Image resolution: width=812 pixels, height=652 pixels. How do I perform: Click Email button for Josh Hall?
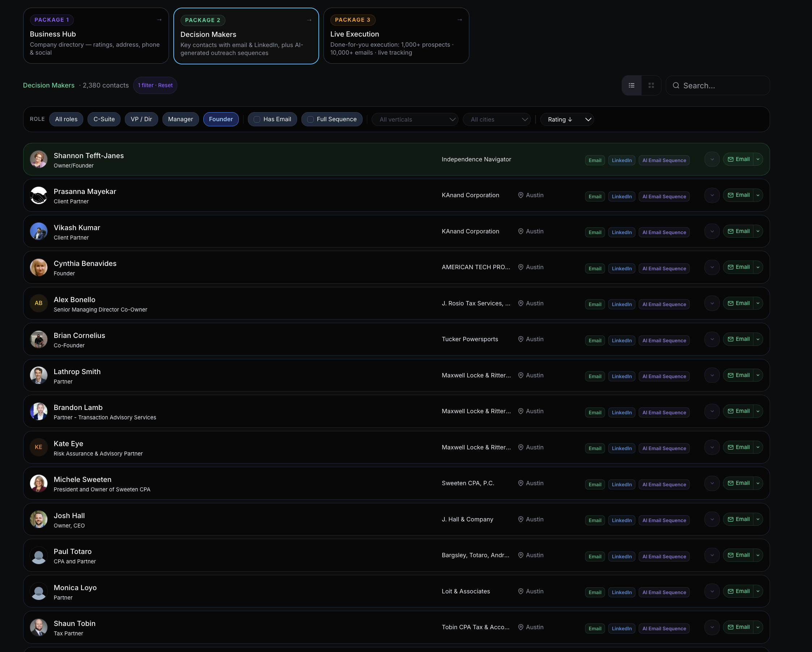pyautogui.click(x=738, y=519)
